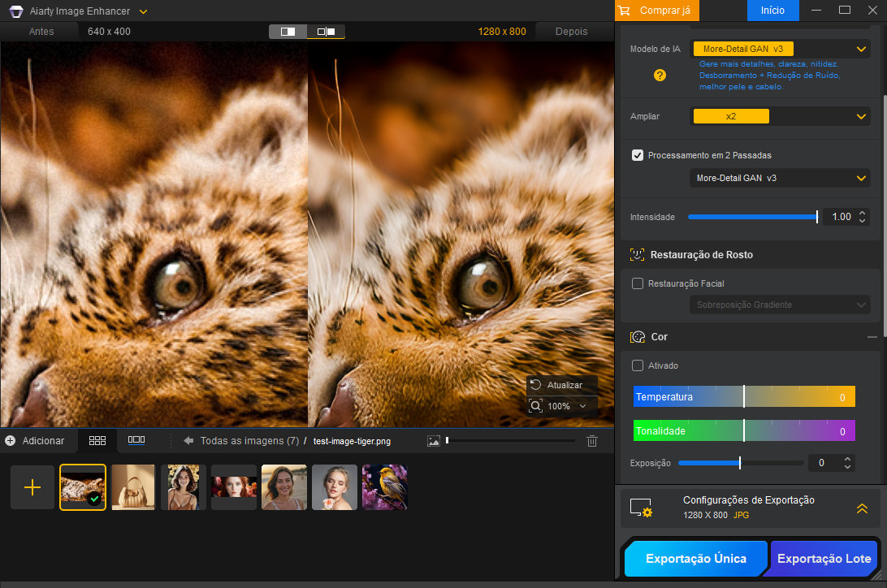Viewport: 887px width, 588px height.
Task: Open the Início tab
Action: (x=772, y=11)
